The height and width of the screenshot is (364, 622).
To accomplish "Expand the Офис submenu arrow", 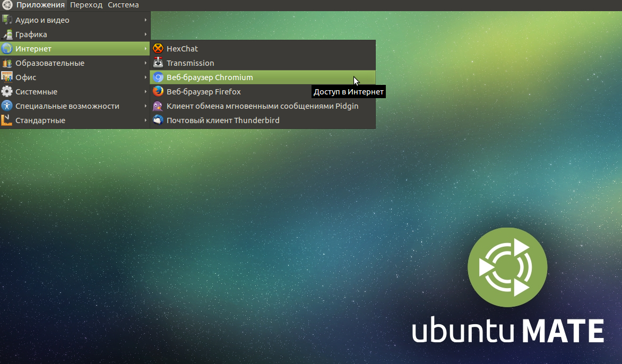I will [145, 77].
